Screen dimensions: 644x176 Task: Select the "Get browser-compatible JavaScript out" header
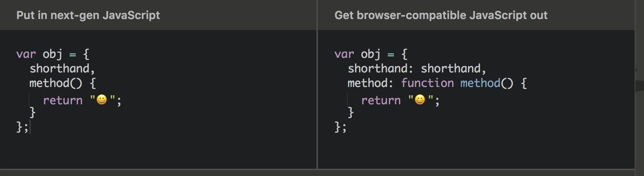click(x=441, y=15)
